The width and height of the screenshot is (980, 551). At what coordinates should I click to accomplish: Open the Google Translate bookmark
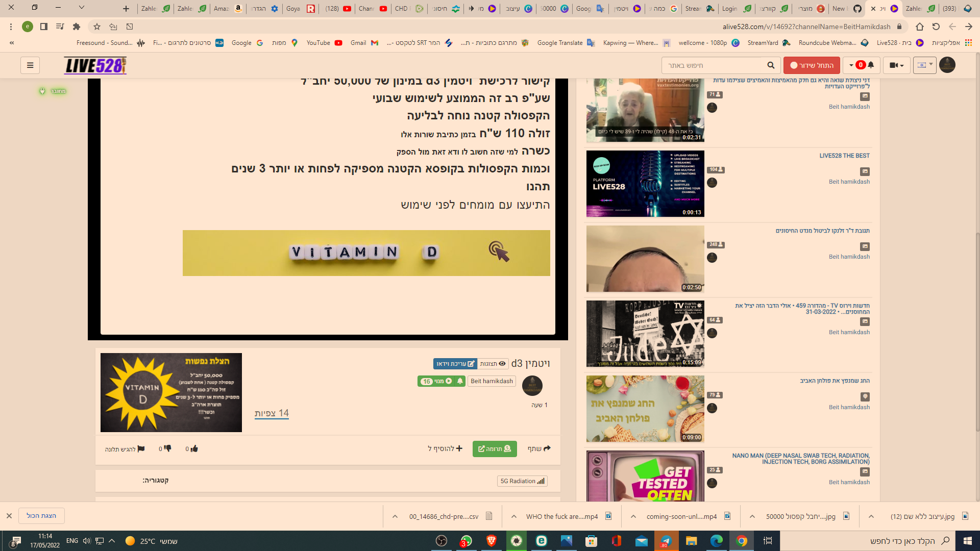566,43
